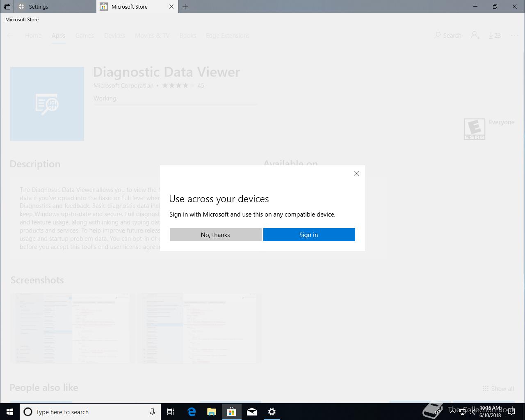
Task: Open File Explorer from taskbar
Action: (x=211, y=412)
